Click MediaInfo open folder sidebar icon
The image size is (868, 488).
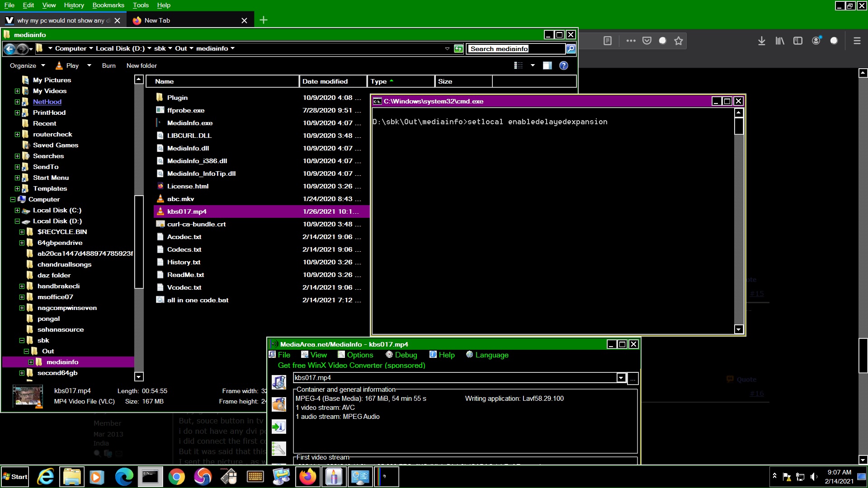tap(279, 404)
